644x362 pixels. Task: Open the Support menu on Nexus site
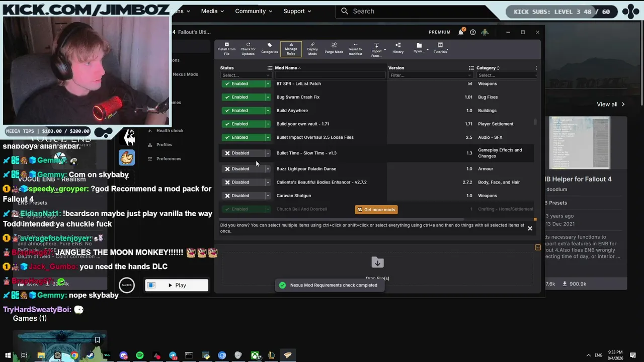pyautogui.click(x=298, y=11)
